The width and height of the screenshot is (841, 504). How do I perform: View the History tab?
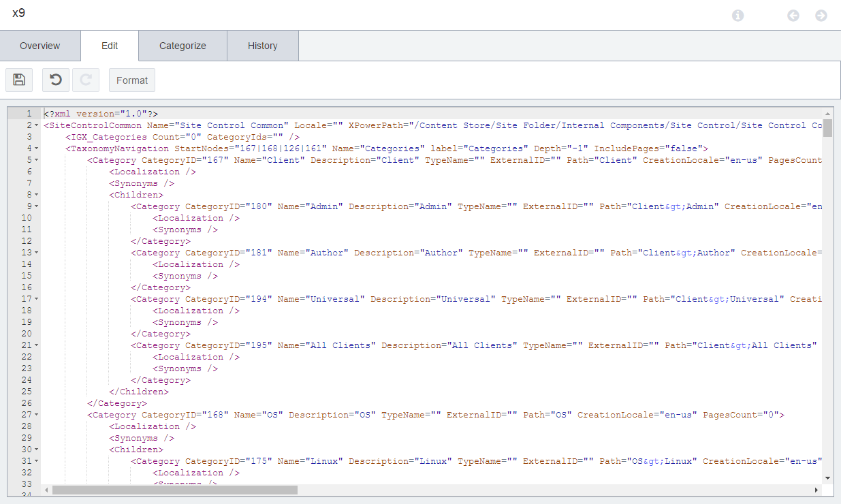(263, 46)
